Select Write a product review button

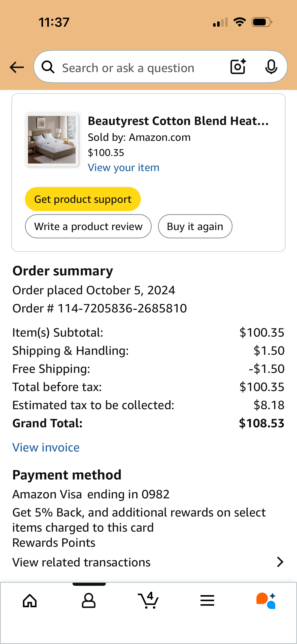coord(88,226)
